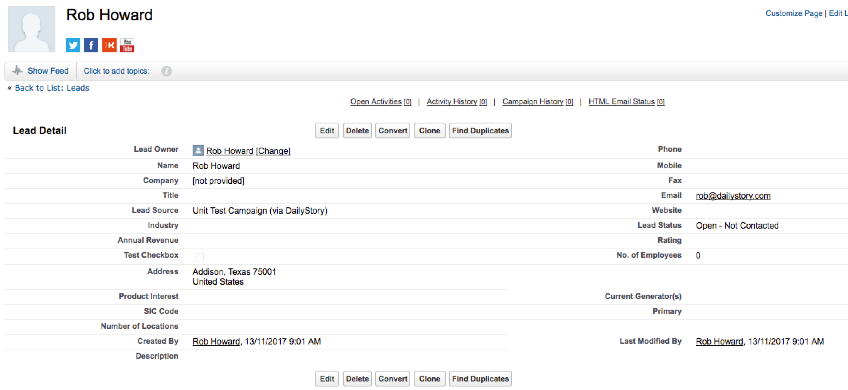Click the Product Interest field label
The image size is (848, 390).
coord(149,296)
